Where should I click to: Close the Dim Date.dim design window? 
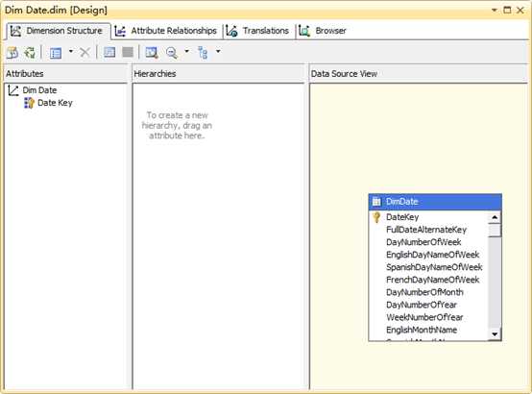(x=520, y=11)
